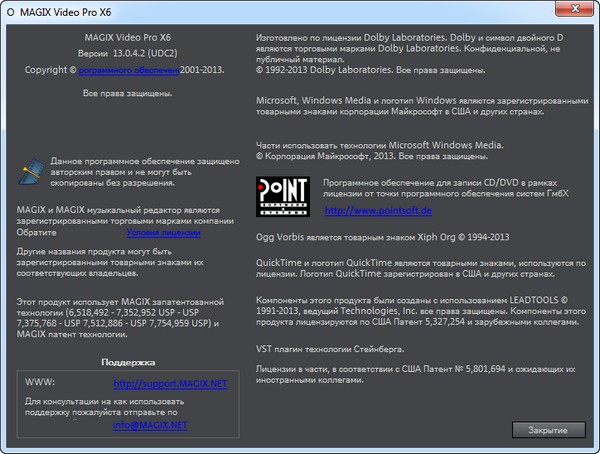
Task: Click the LEADTOOLS components paragraph
Action: [x=421, y=311]
